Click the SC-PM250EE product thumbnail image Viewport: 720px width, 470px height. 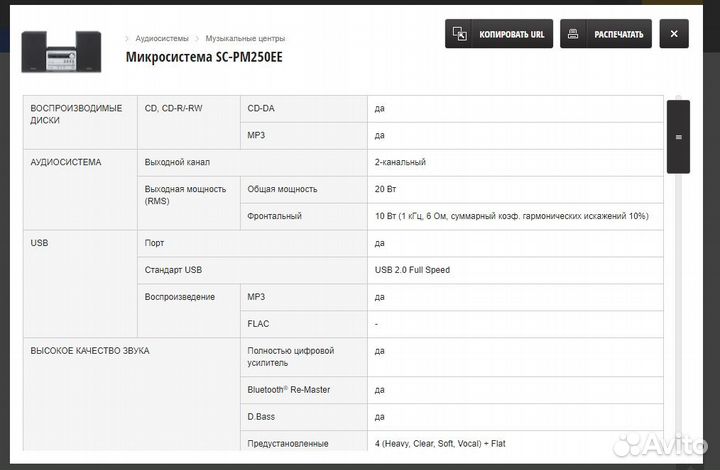(x=61, y=52)
